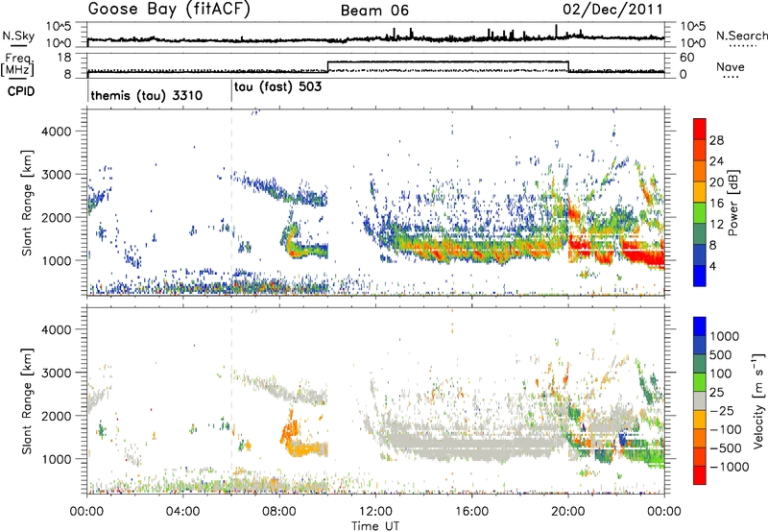The width and height of the screenshot is (768, 532).
Task: Click the 'Goose Bay (fitACF)' title
Action: tap(169, 10)
